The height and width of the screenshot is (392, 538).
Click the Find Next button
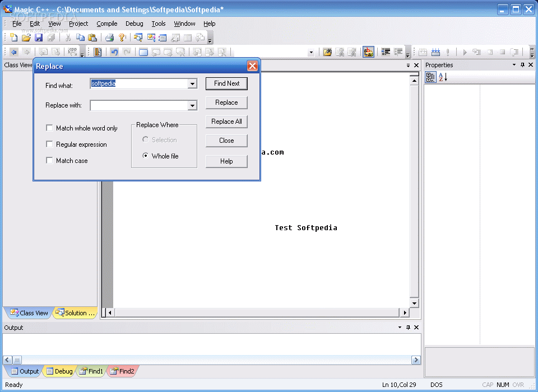click(x=226, y=83)
